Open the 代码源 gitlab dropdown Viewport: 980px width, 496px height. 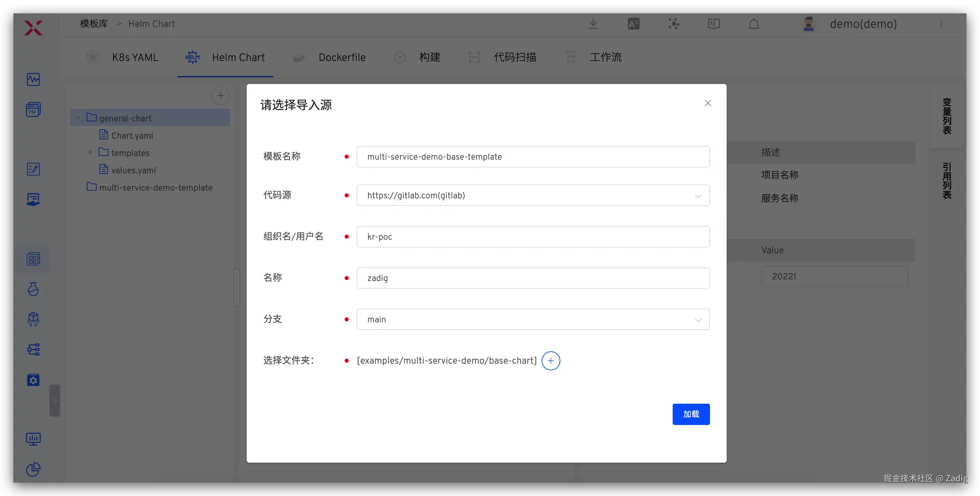[x=533, y=196]
